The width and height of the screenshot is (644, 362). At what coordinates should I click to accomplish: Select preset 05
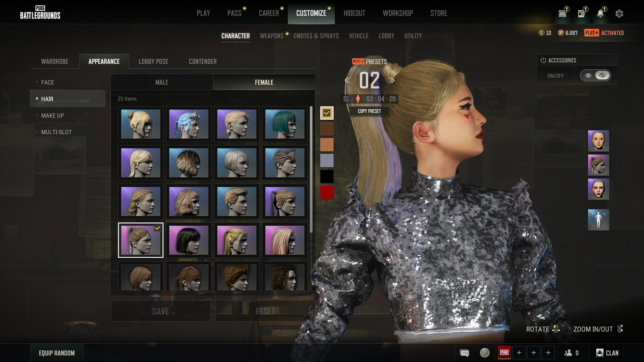coord(392,99)
